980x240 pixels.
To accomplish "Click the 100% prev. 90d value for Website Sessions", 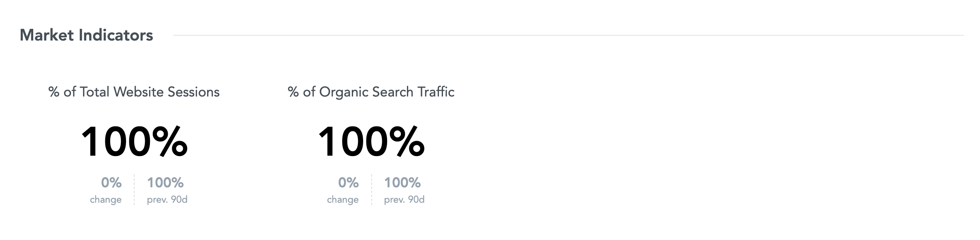I will click(x=165, y=182).
